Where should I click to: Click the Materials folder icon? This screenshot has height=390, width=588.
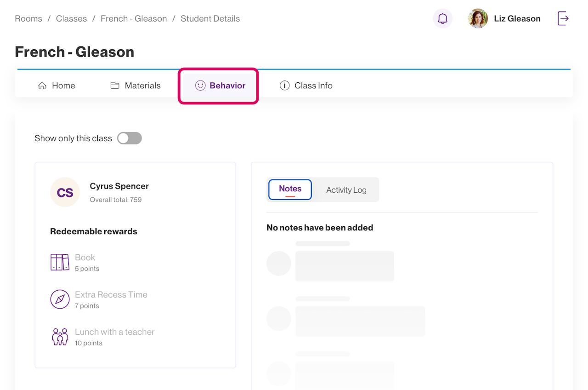point(115,86)
